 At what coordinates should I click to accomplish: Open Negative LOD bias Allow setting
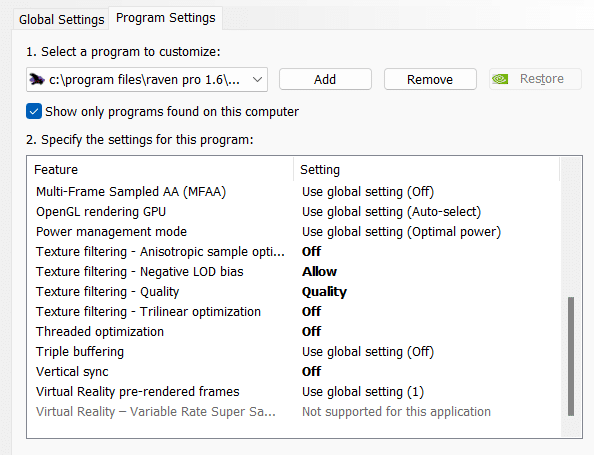click(319, 272)
